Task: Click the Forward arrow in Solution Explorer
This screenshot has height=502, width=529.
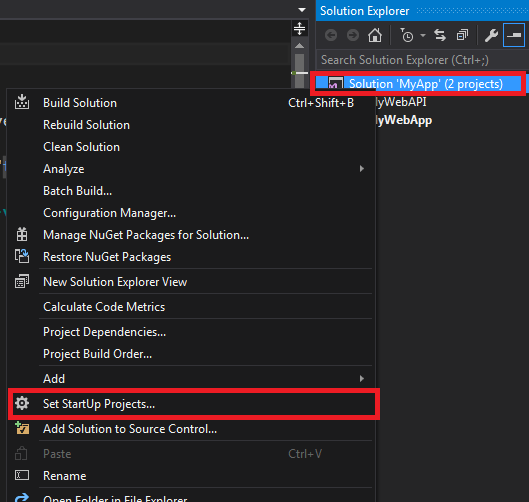Action: 353,35
